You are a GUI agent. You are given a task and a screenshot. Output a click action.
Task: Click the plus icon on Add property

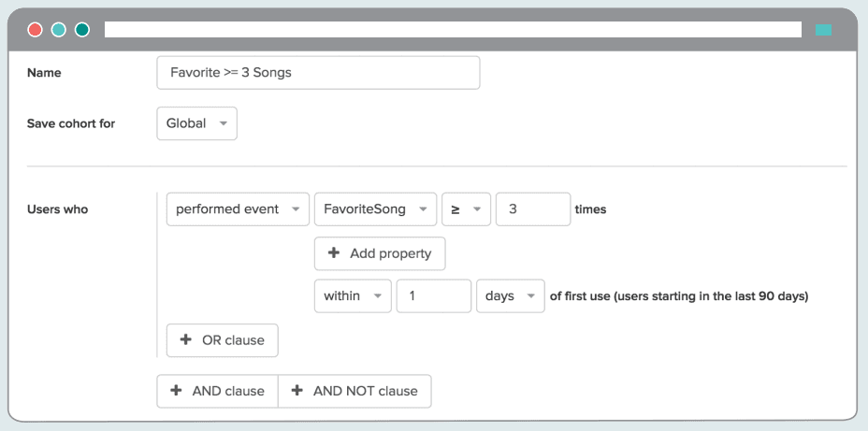point(334,253)
